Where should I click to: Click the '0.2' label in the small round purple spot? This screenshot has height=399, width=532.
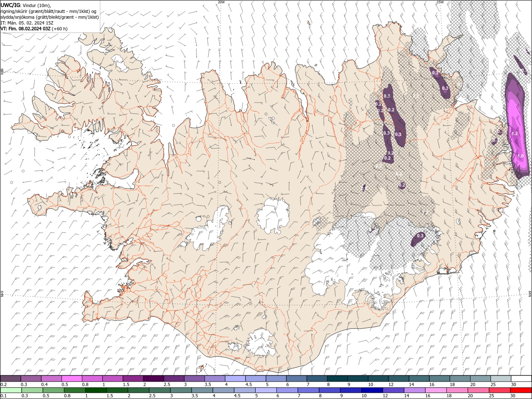click(x=402, y=185)
